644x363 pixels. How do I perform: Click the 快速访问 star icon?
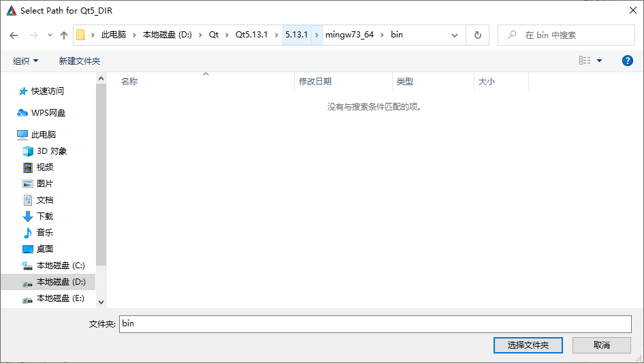click(x=23, y=91)
